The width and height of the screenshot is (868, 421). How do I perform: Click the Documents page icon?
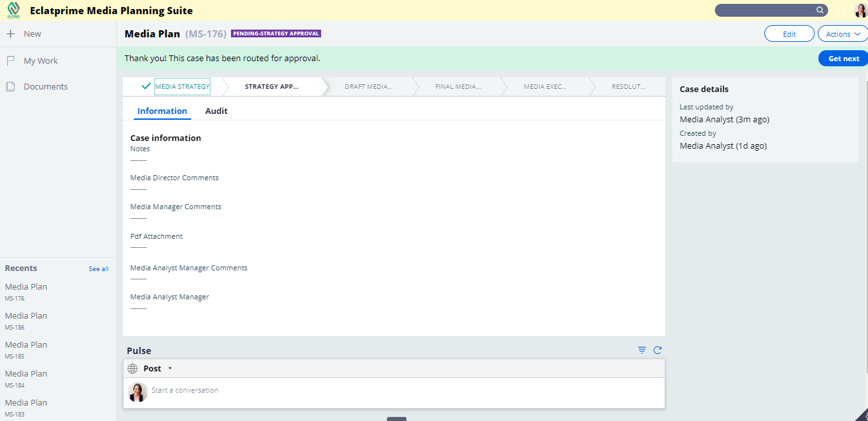coord(10,86)
